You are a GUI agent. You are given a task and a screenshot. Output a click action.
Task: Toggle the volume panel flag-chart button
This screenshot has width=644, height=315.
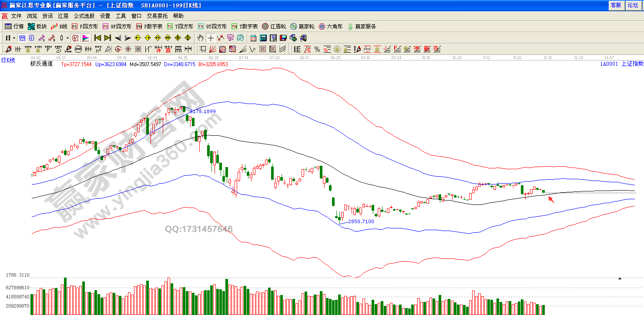pos(86,38)
